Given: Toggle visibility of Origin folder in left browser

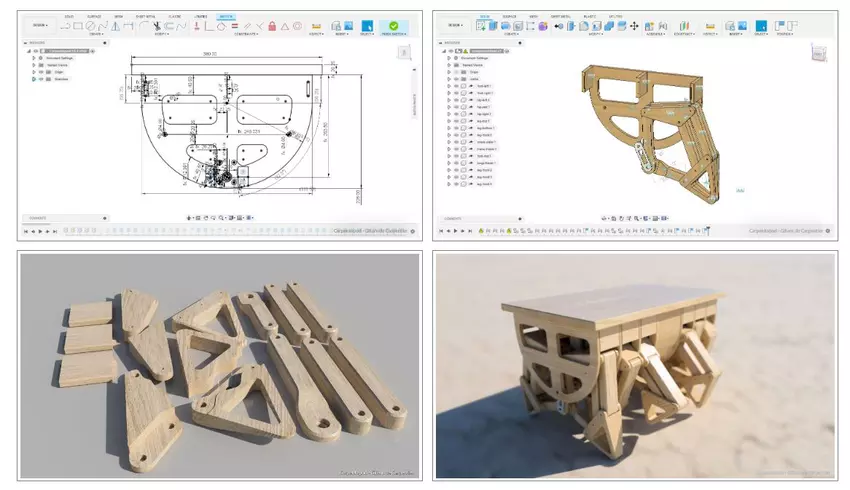Looking at the screenshot, I should point(41,72).
